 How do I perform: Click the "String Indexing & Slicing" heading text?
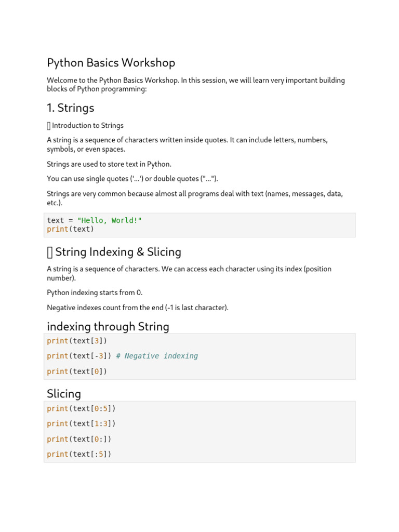118,252
